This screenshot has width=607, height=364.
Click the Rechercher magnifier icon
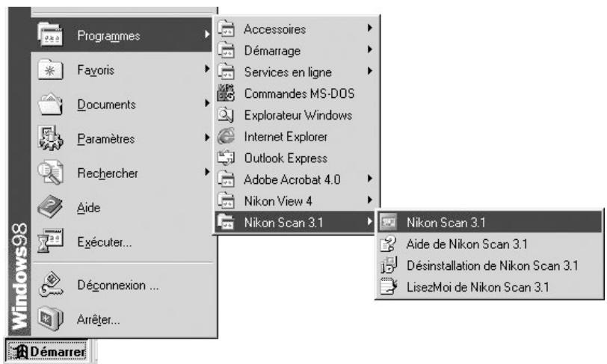pos(50,173)
